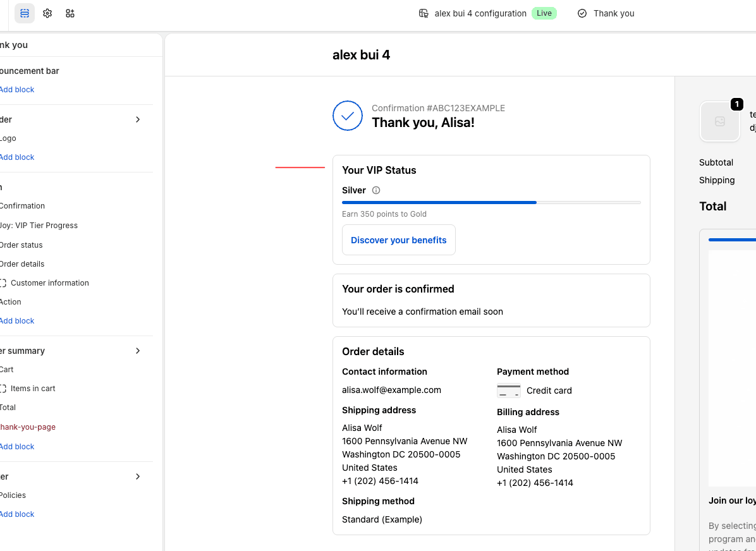The height and width of the screenshot is (551, 756).
Task: Click the Silver tier info icon
Action: tap(377, 190)
